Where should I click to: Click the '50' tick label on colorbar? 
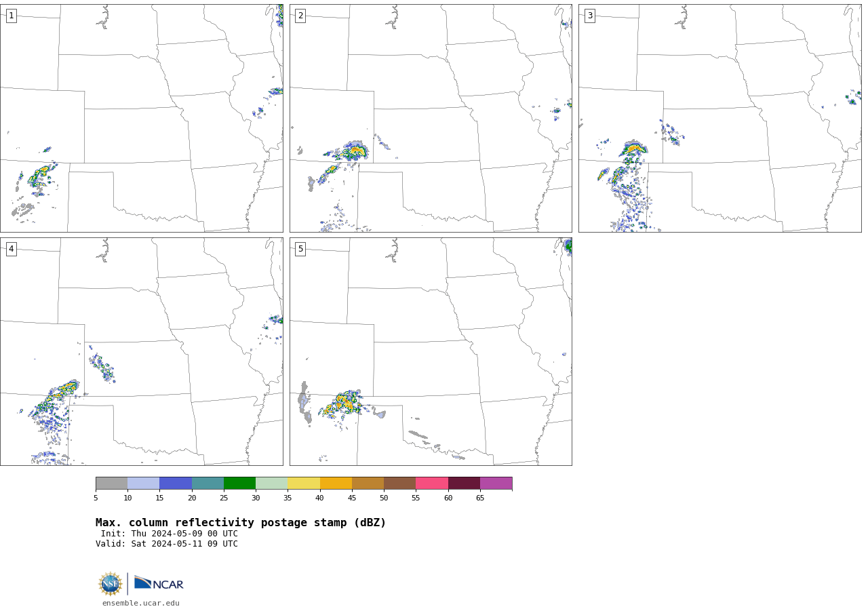384,498
